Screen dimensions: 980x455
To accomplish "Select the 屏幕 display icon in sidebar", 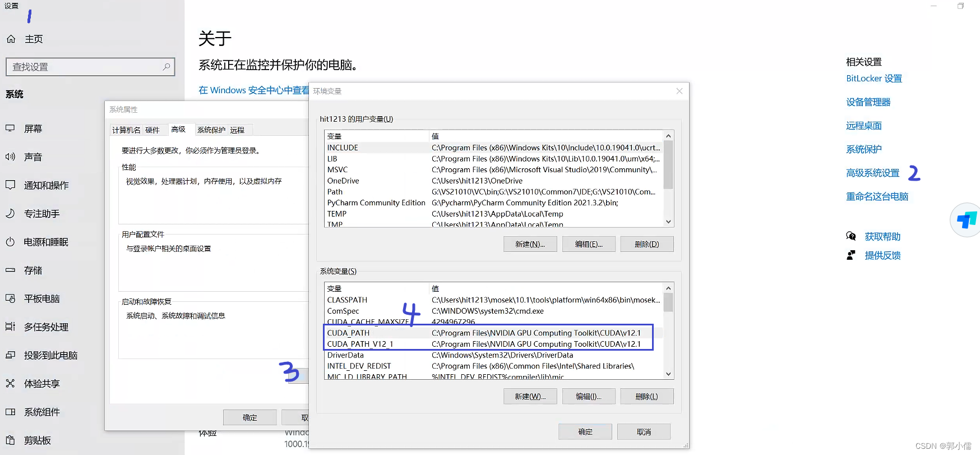I will [10, 128].
